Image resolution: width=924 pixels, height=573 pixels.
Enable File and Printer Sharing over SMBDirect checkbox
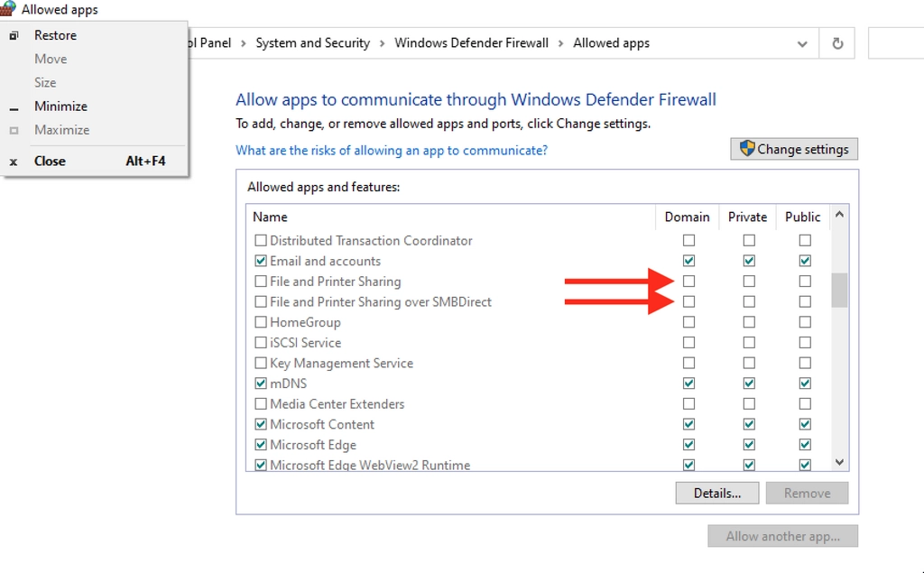coord(261,301)
